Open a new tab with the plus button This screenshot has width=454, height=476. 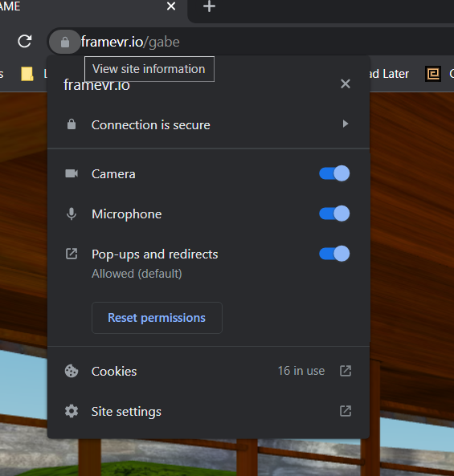pyautogui.click(x=209, y=6)
